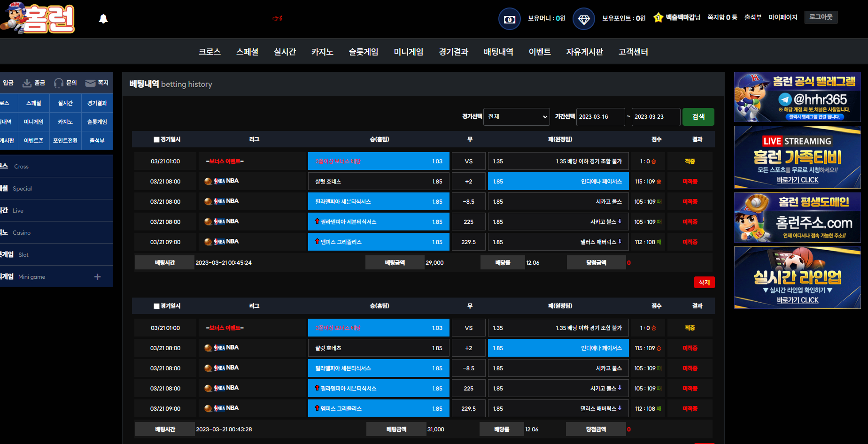Click the end date 2023-03-23 field
Viewport: 868px width, 444px height.
click(656, 117)
